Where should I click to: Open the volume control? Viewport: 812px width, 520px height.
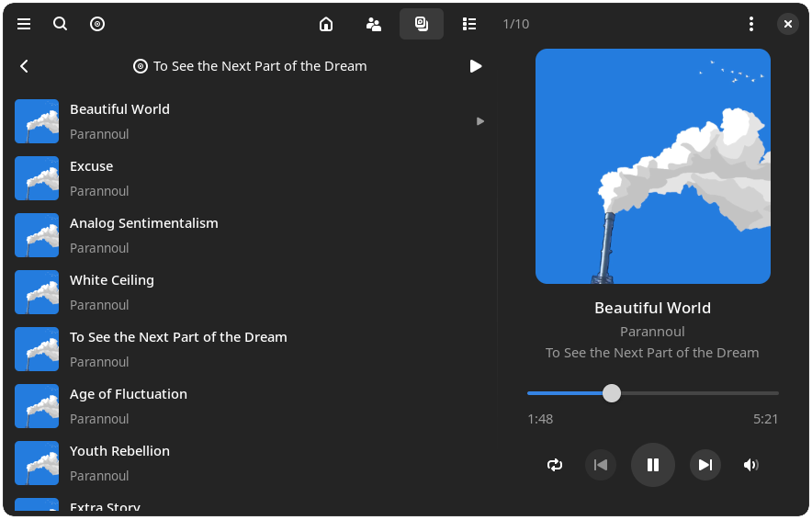click(x=751, y=465)
